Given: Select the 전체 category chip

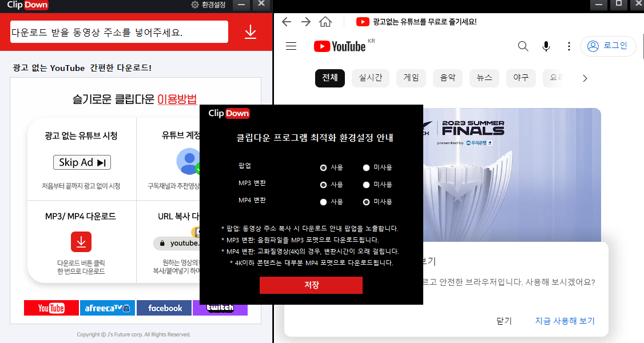Looking at the screenshot, I should 330,78.
